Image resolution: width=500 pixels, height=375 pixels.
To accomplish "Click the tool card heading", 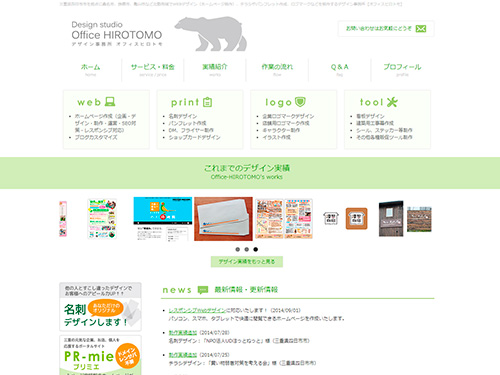I will (x=379, y=102).
